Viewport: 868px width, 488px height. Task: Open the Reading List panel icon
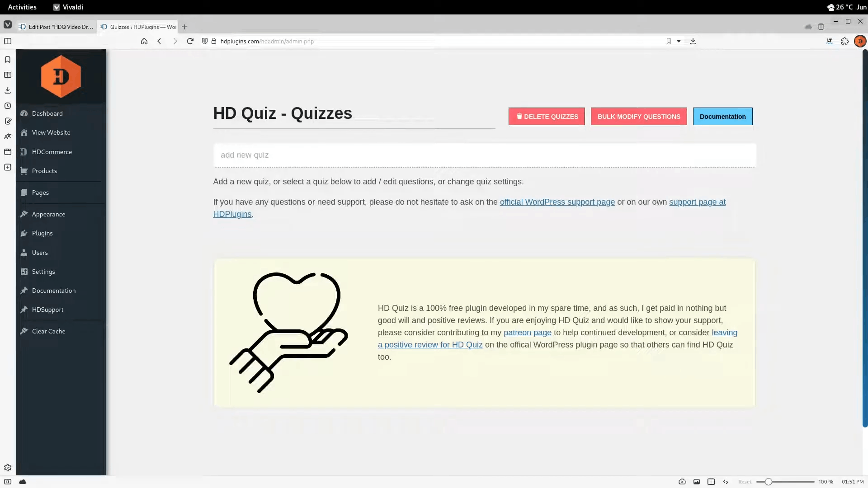(8, 75)
